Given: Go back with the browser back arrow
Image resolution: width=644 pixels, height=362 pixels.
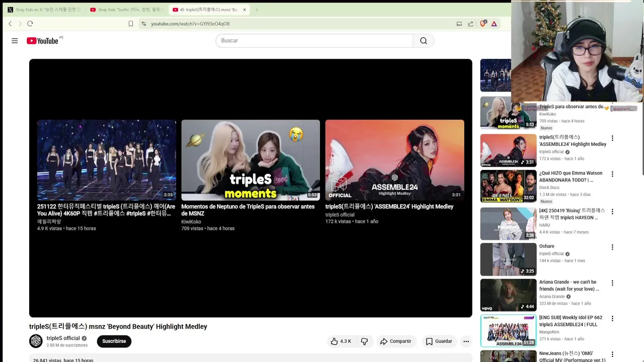Looking at the screenshot, I should pyautogui.click(x=10, y=24).
